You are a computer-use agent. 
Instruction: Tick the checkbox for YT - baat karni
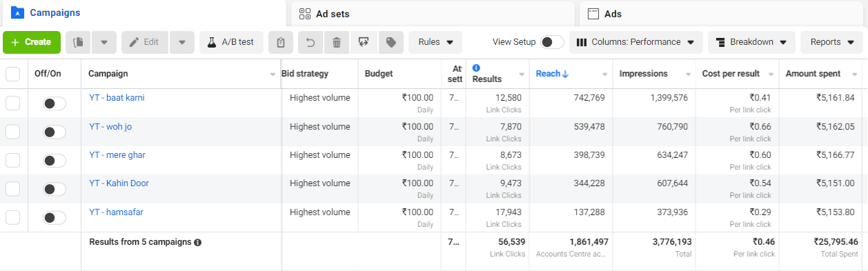point(12,103)
